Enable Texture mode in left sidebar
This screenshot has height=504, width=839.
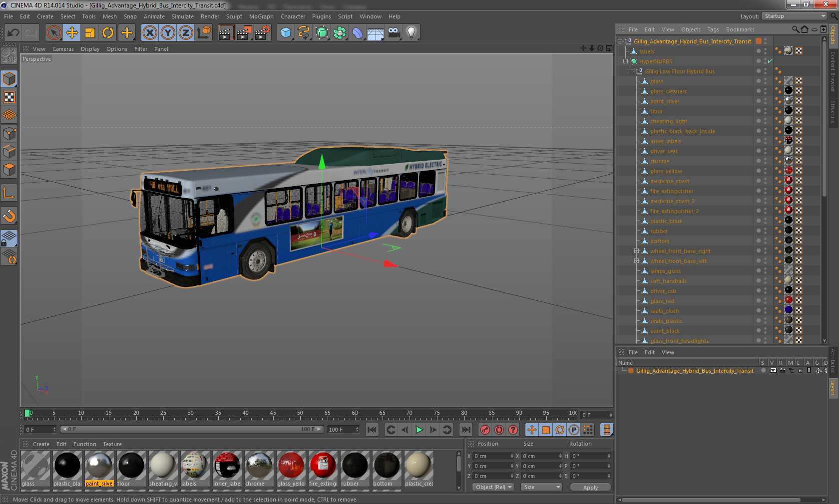coord(9,97)
